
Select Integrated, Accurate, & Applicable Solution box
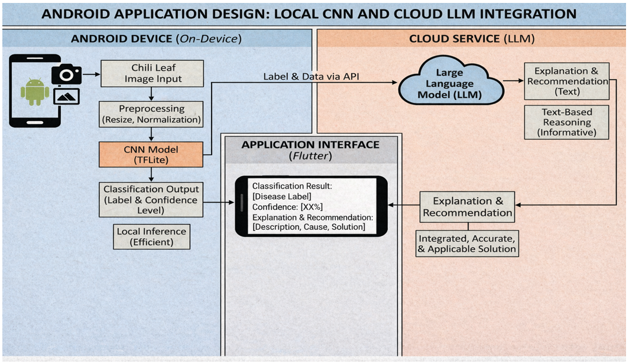coord(468,243)
